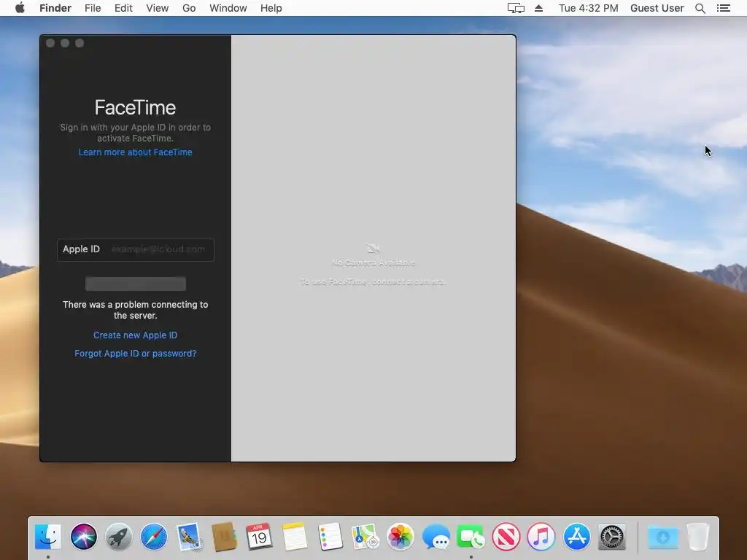
Task: Click the screen mirroring display icon
Action: (516, 8)
